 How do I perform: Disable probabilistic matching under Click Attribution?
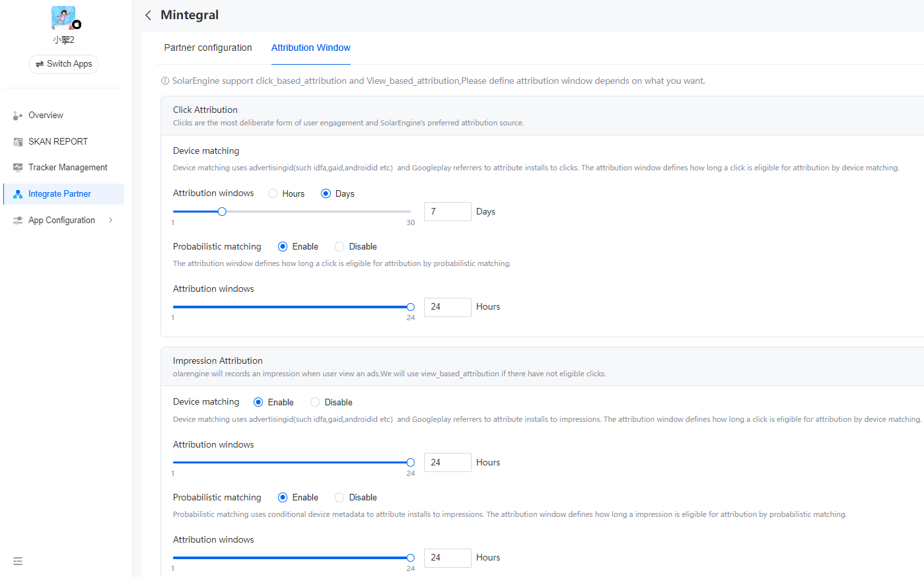(339, 246)
